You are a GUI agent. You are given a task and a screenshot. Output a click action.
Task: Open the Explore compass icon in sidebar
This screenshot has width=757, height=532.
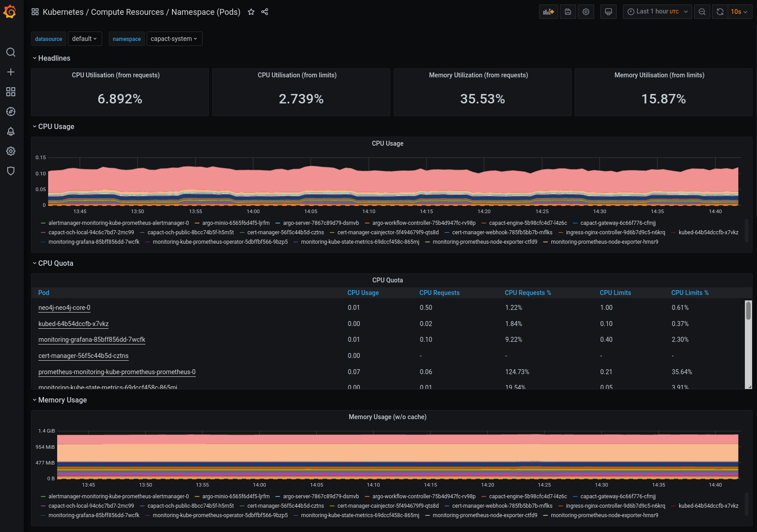[x=11, y=112]
